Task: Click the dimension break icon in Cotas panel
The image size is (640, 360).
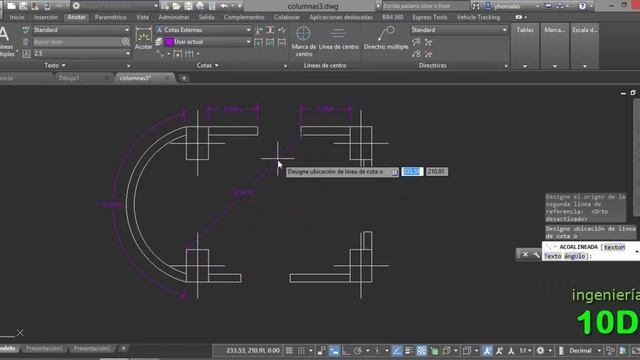Action: (258, 30)
